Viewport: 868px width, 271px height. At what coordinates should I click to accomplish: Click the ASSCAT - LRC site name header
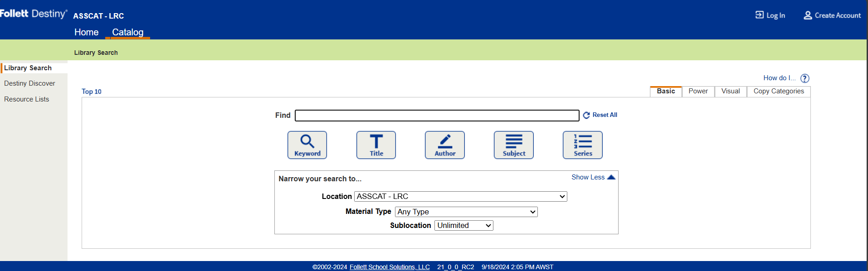click(98, 16)
